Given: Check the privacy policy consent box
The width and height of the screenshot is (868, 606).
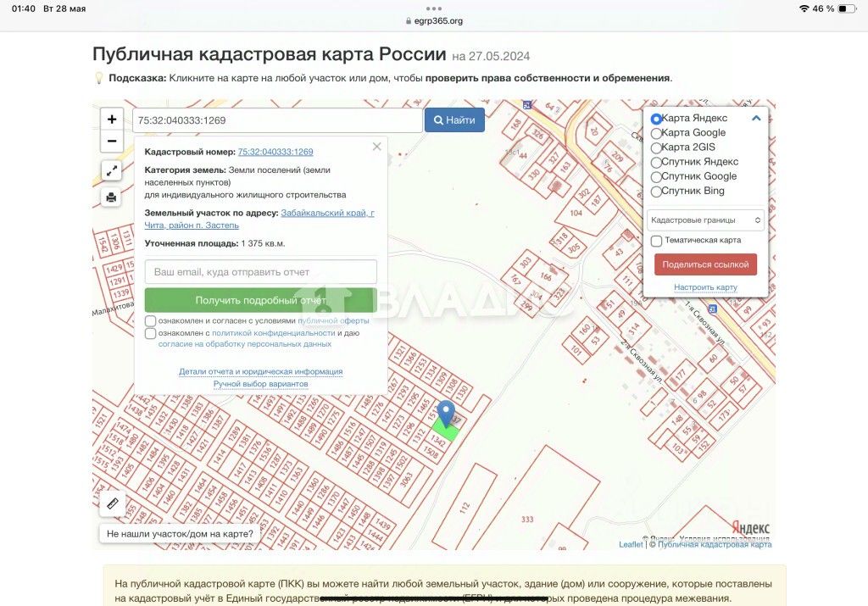Looking at the screenshot, I should pos(151,333).
